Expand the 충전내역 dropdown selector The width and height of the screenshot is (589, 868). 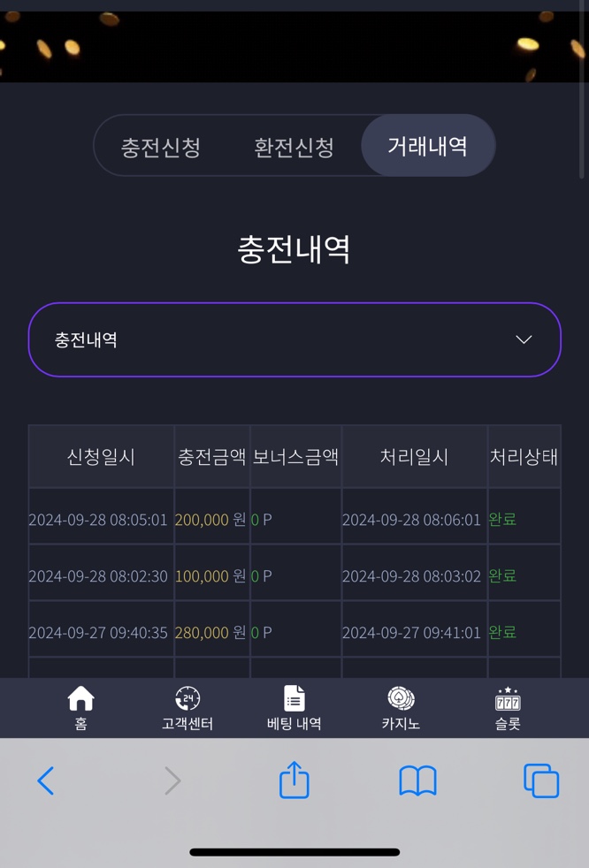click(294, 339)
